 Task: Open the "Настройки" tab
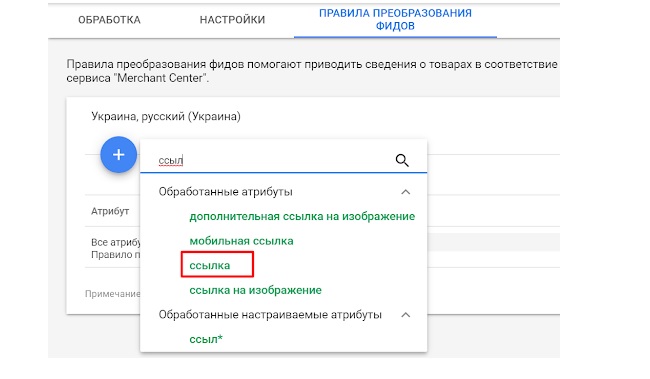pos(232,20)
